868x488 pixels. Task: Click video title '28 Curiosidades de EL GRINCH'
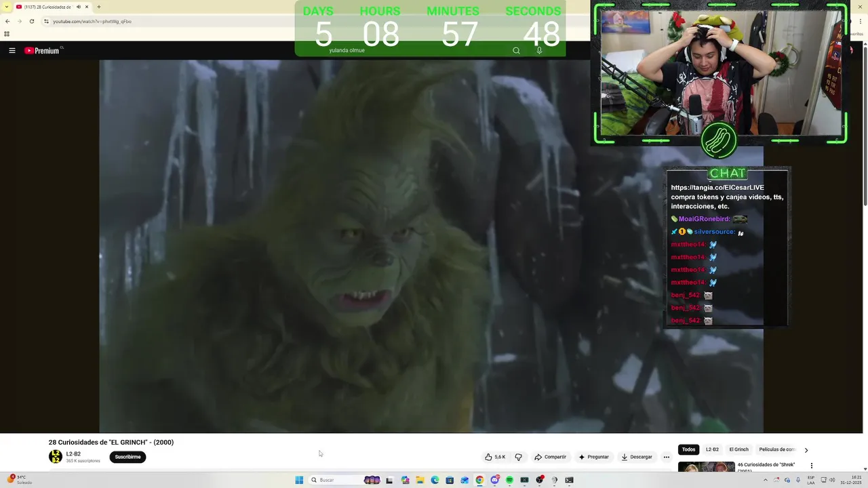coord(111,442)
